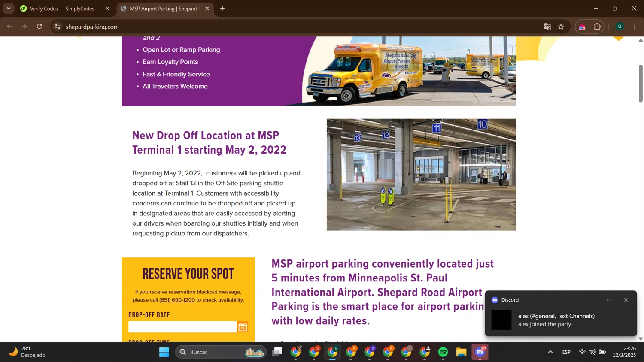Open Spotify from the taskbar
The height and width of the screenshot is (362, 644).
443,352
